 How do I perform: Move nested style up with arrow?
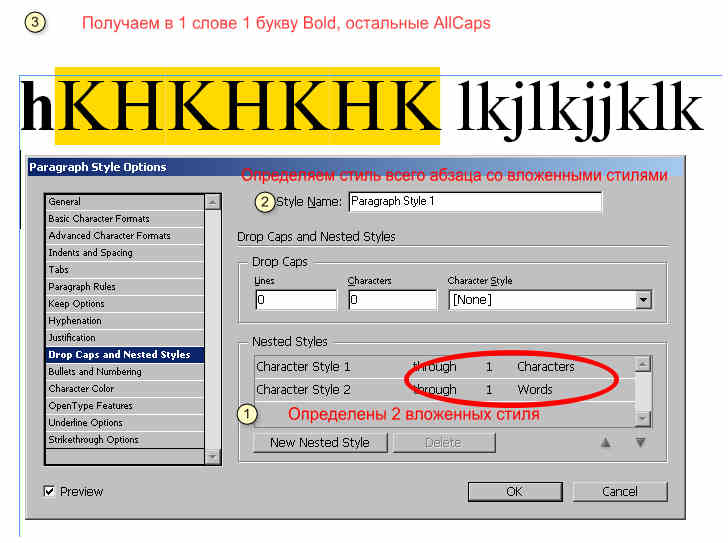605,442
